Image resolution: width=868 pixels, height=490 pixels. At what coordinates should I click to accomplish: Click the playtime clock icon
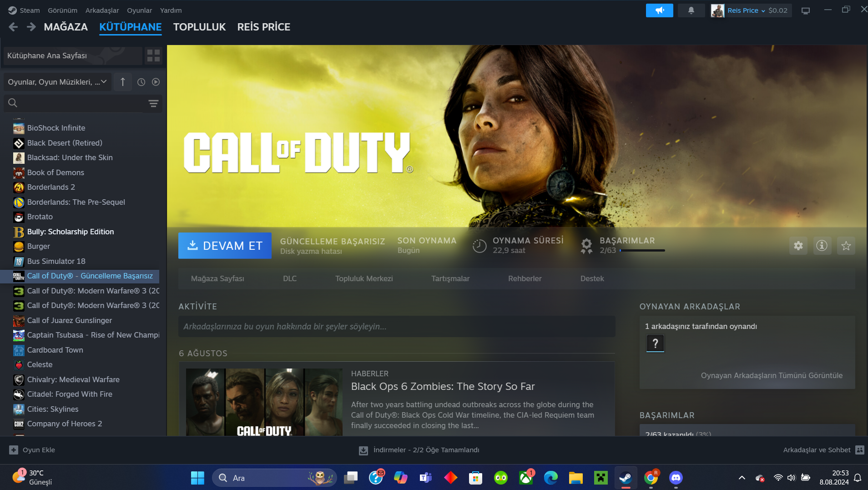click(x=479, y=246)
